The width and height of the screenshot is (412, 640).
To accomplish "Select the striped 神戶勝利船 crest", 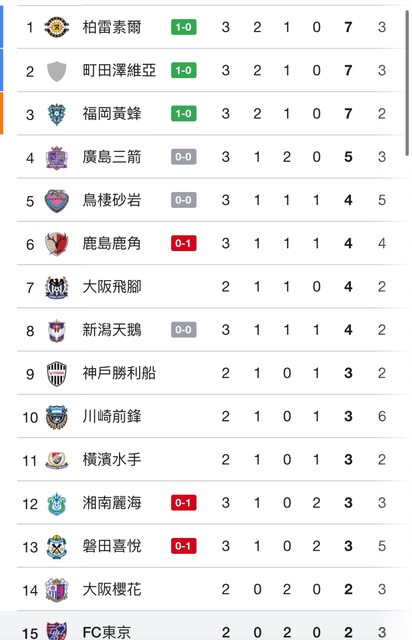I will pos(56,373).
